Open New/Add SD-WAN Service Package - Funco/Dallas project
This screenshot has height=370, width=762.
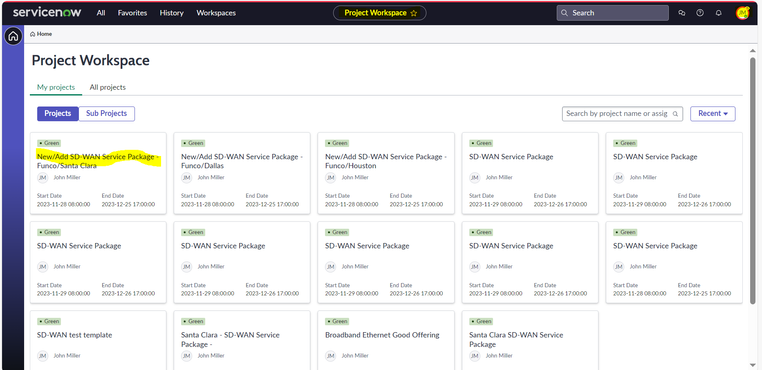click(x=242, y=161)
